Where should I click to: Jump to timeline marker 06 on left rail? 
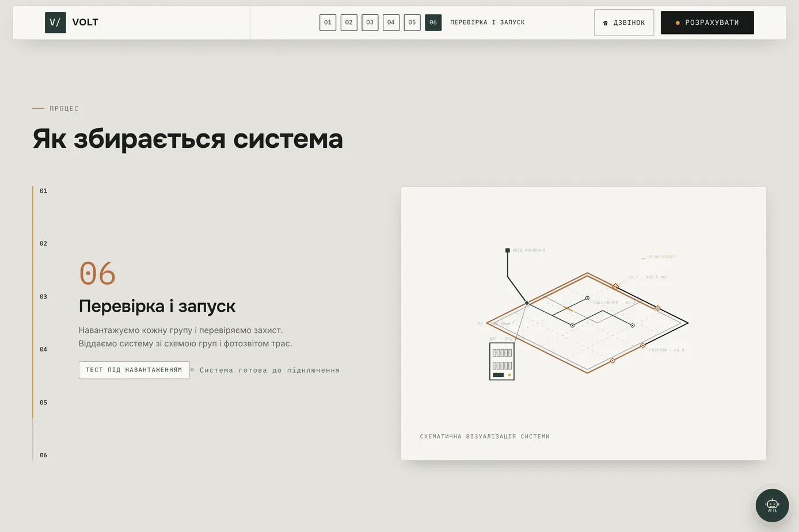pos(43,456)
